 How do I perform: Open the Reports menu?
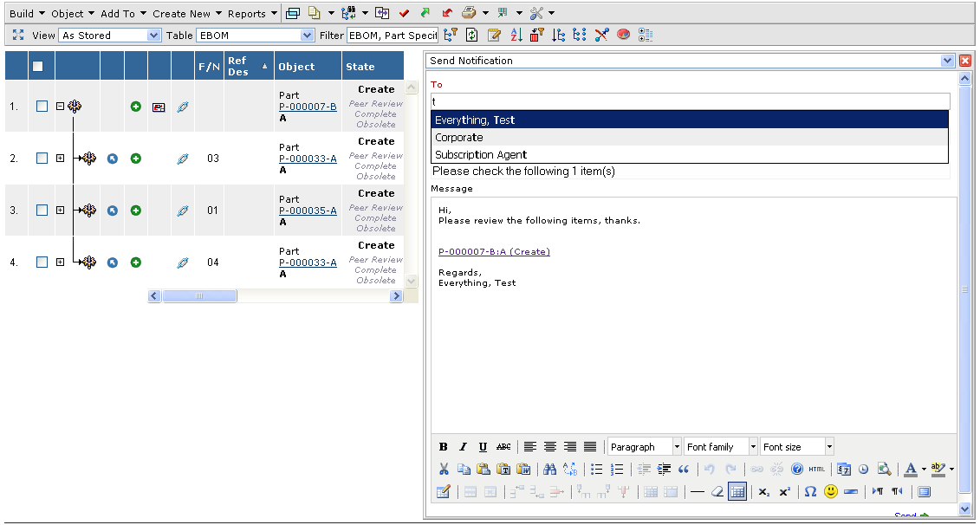[252, 14]
